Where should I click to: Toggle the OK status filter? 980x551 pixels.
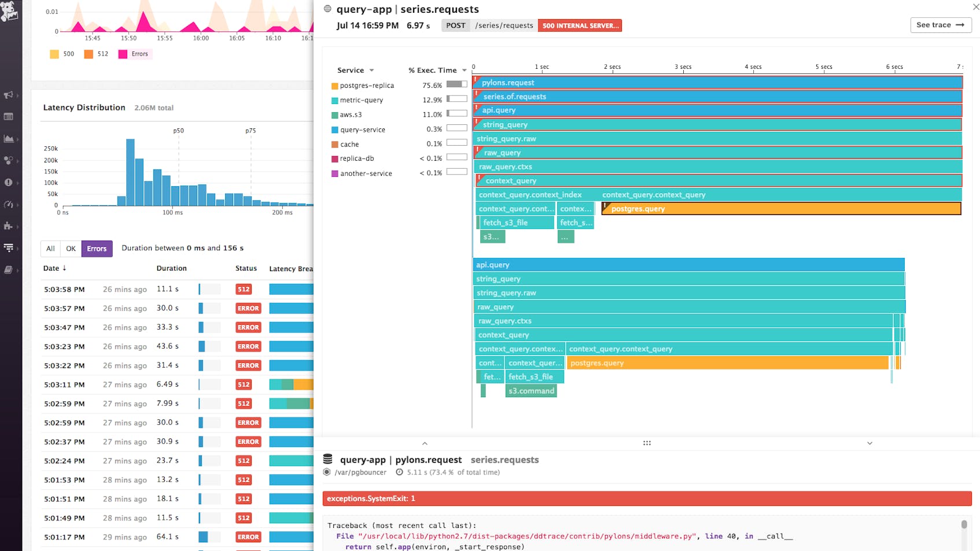point(71,248)
